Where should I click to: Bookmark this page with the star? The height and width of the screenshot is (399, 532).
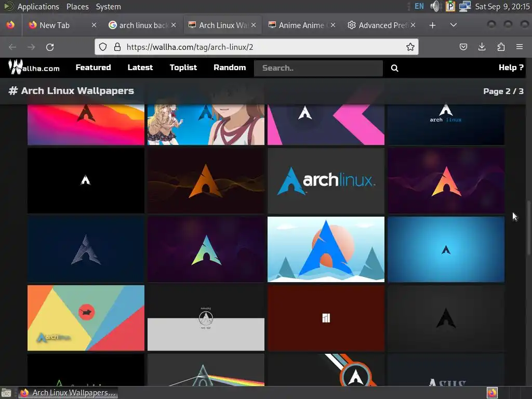click(x=410, y=47)
